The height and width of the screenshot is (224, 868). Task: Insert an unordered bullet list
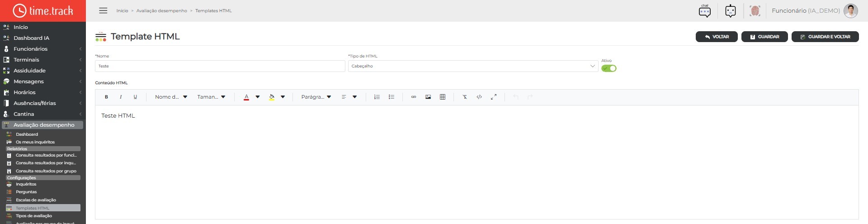pyautogui.click(x=392, y=97)
